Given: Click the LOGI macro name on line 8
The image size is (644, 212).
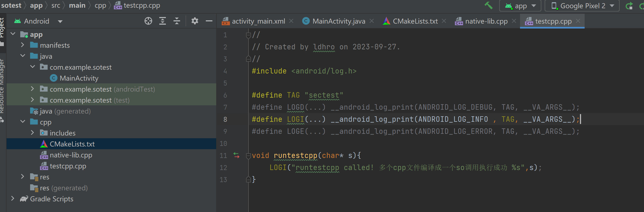Looking at the screenshot, I should pyautogui.click(x=296, y=119).
